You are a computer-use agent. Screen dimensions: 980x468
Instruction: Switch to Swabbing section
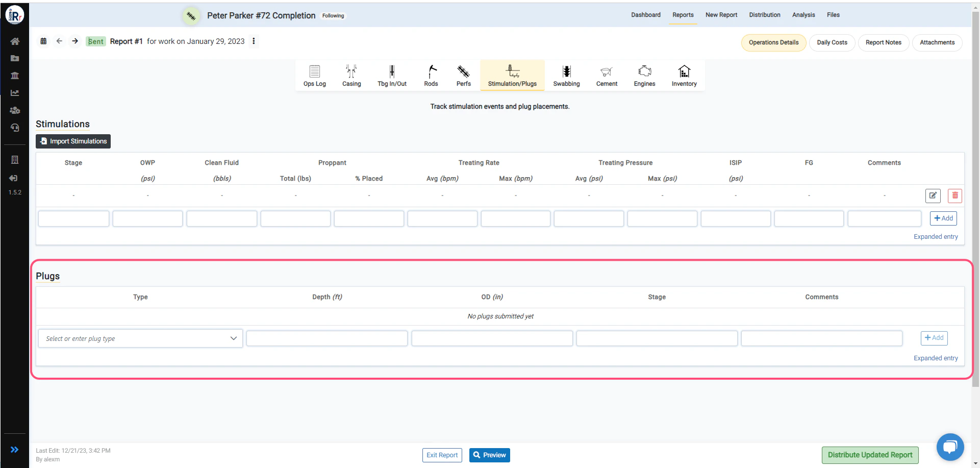(566, 76)
